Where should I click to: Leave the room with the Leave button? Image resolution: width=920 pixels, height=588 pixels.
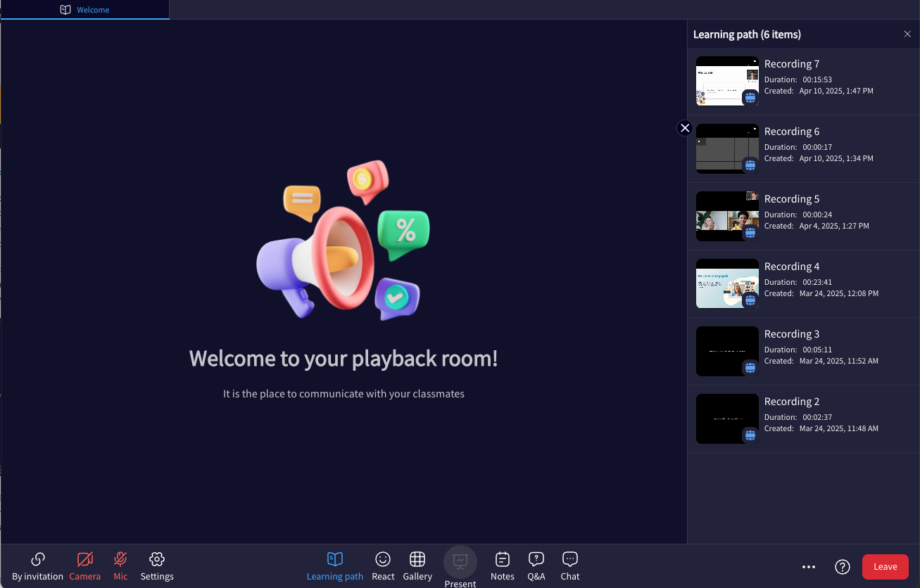click(886, 567)
